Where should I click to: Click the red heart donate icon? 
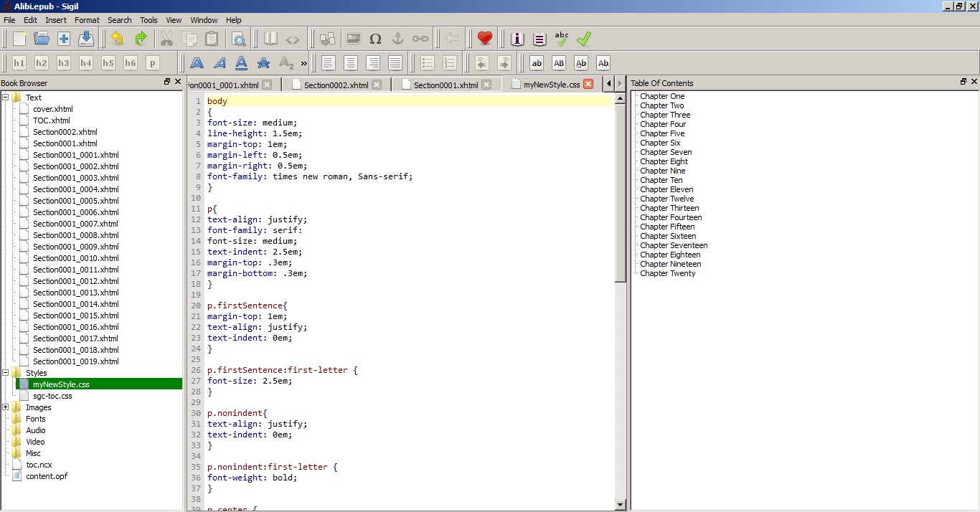click(485, 39)
